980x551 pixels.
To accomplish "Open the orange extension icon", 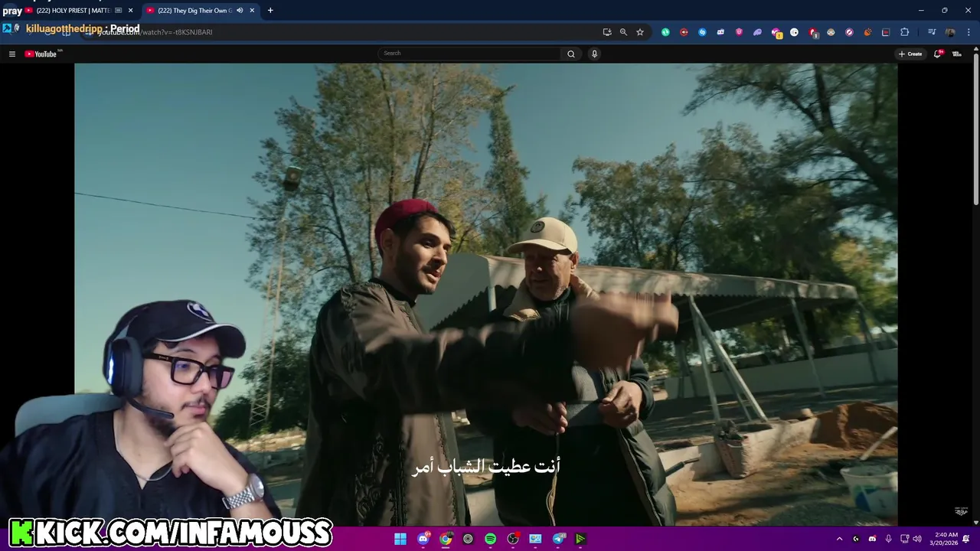I will click(x=867, y=32).
